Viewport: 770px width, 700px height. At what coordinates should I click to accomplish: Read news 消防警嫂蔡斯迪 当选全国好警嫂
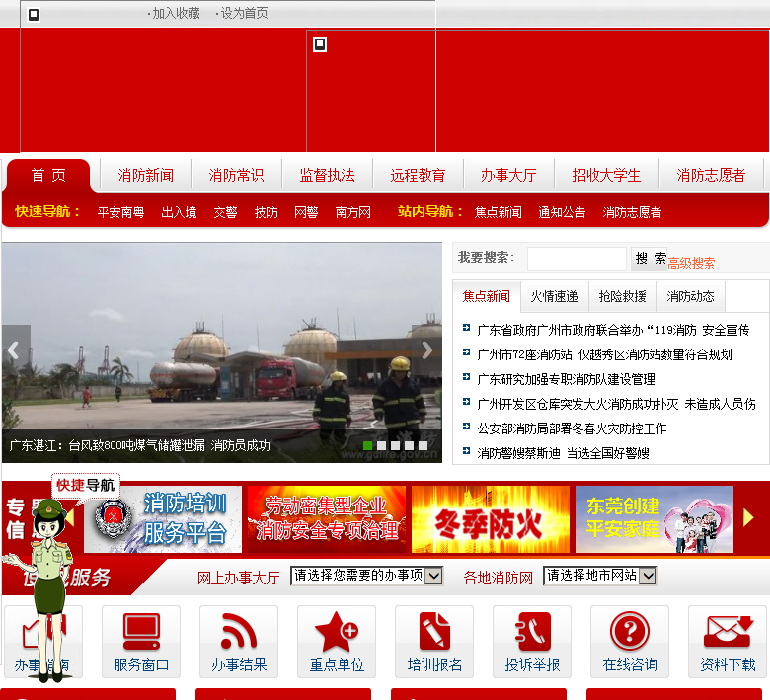click(x=564, y=453)
